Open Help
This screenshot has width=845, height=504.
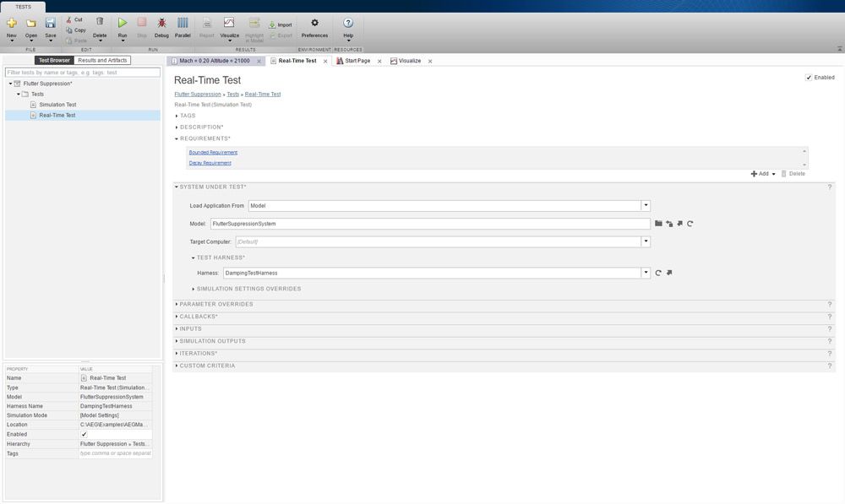(347, 24)
